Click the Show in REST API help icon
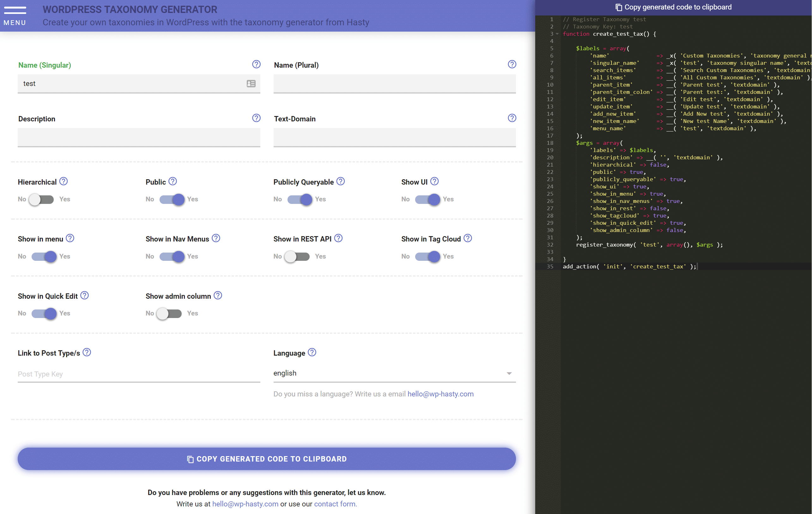This screenshot has width=812, height=514. [x=339, y=239]
